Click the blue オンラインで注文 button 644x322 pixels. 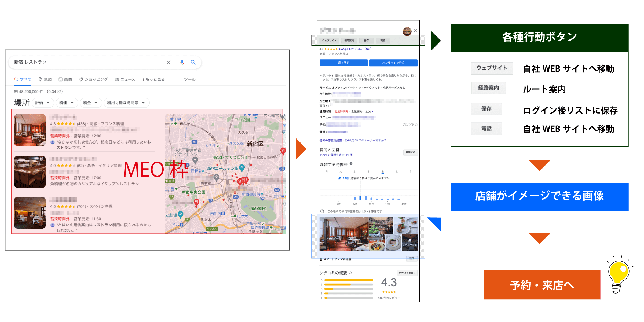tap(393, 63)
